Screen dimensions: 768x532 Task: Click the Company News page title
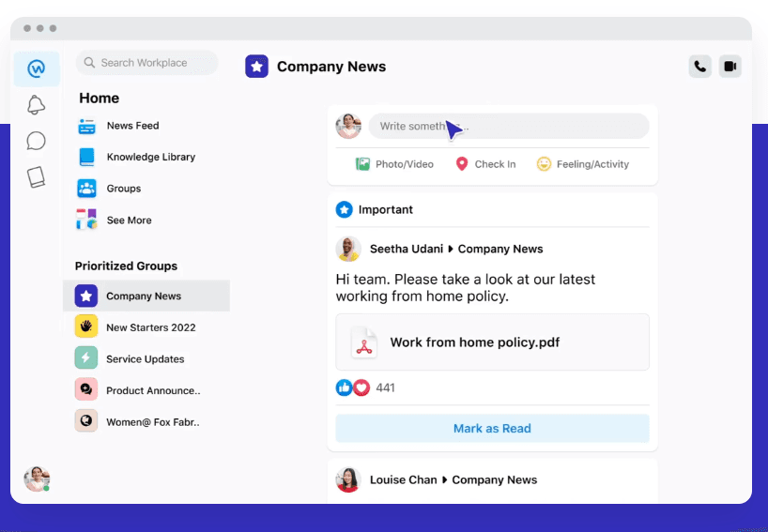(331, 67)
